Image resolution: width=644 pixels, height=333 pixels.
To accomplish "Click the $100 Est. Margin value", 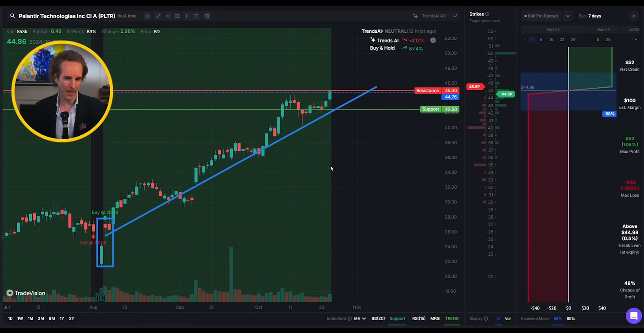I will point(630,100).
